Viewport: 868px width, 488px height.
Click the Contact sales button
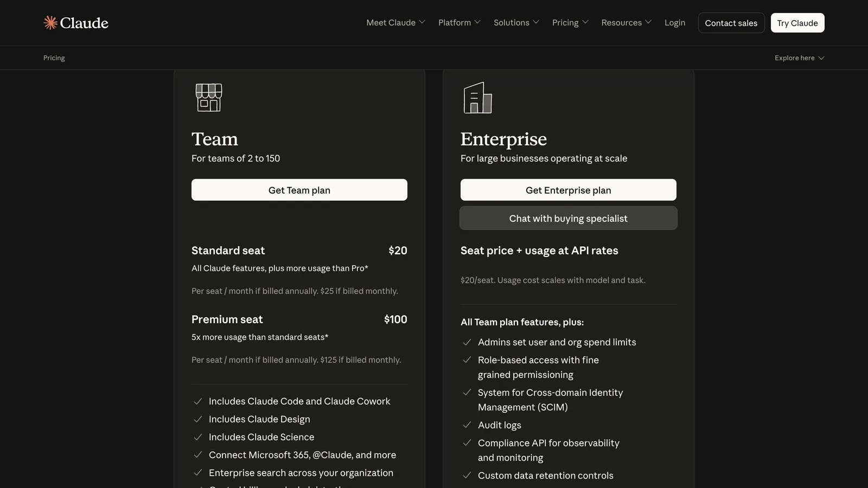pos(731,23)
